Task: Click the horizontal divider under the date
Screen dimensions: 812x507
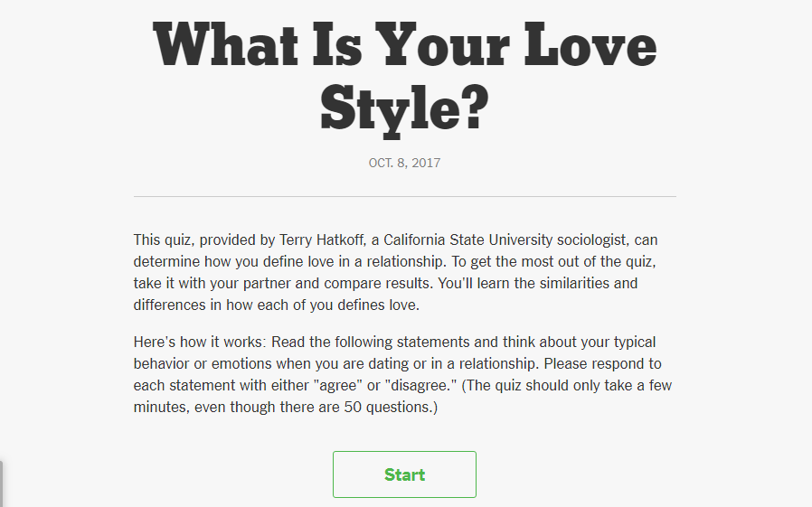Action: [x=404, y=196]
